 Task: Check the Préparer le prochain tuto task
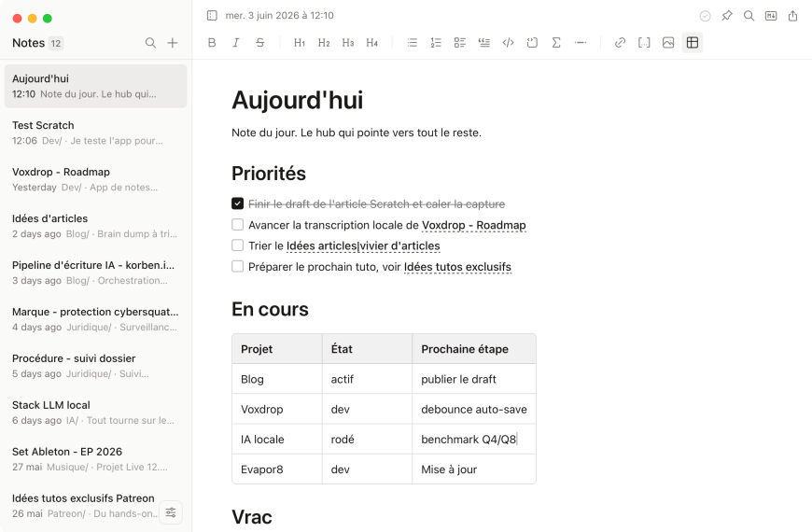237,266
